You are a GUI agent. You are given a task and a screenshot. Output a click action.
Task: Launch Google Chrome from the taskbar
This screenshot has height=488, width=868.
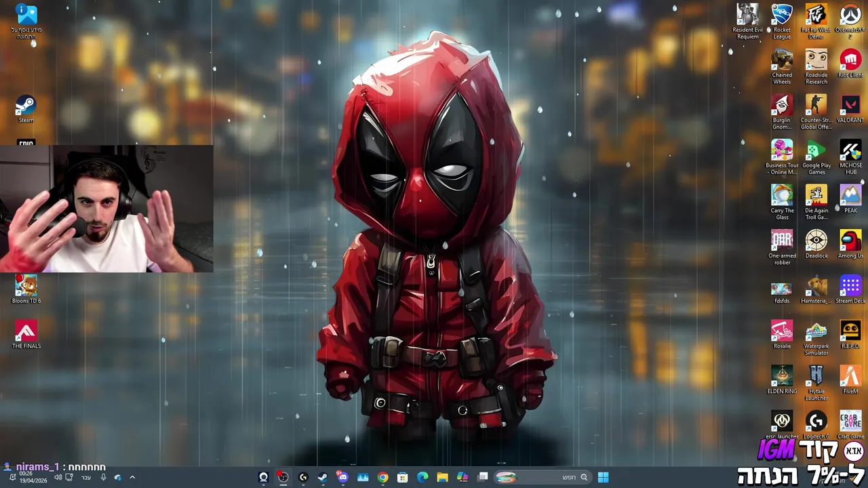pyautogui.click(x=382, y=477)
